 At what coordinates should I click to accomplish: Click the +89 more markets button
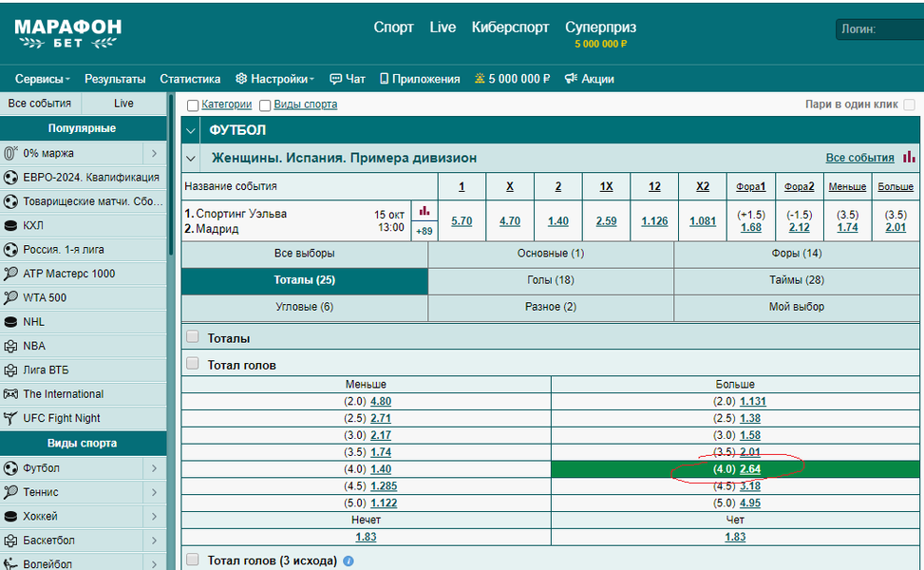coord(424,231)
